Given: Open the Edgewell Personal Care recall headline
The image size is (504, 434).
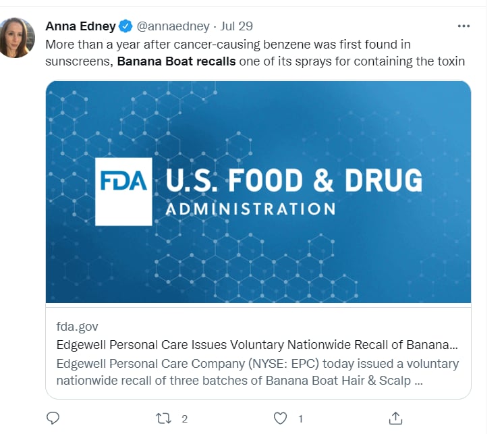Looking at the screenshot, I should (x=257, y=345).
